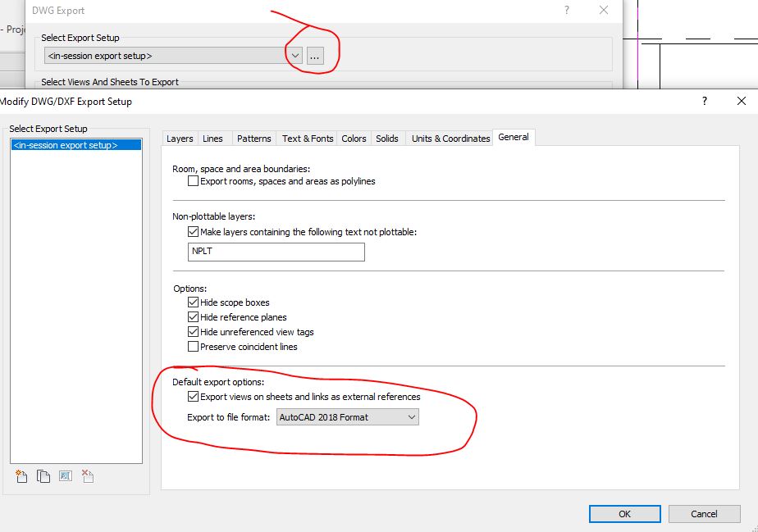Click the Room, space and area boundaries label
The image size is (758, 532).
tap(241, 169)
